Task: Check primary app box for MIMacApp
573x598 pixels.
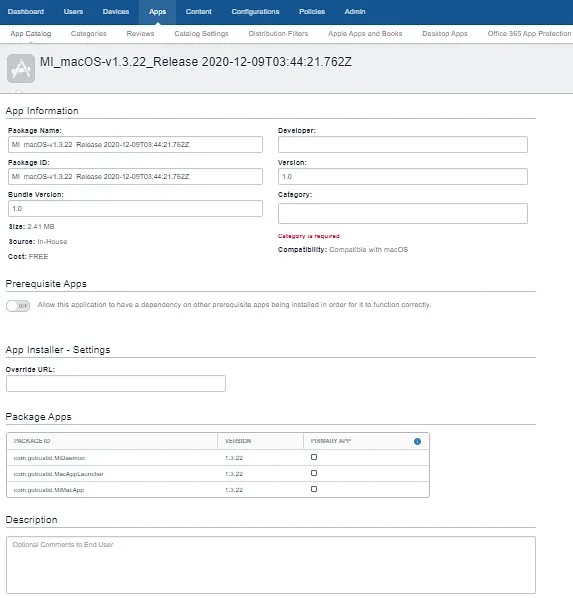Action: point(314,489)
